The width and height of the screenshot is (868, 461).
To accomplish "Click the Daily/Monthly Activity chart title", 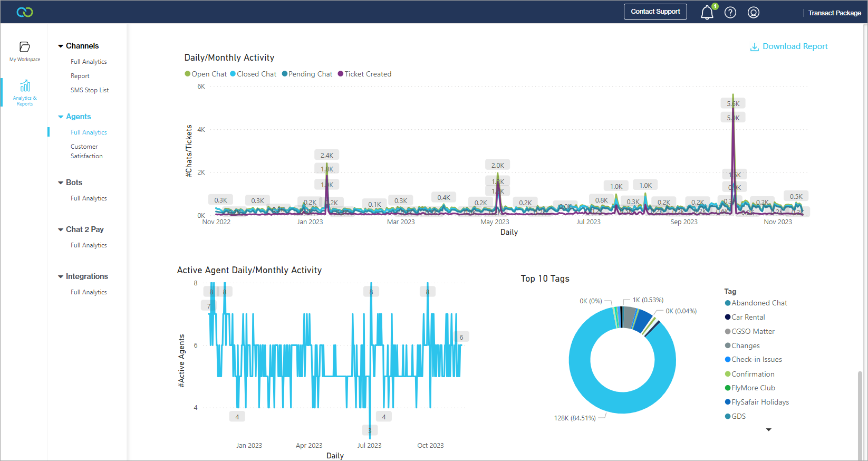I will [229, 57].
